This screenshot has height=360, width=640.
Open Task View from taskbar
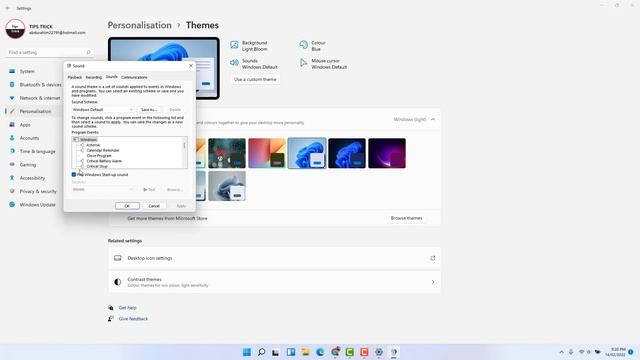click(276, 352)
